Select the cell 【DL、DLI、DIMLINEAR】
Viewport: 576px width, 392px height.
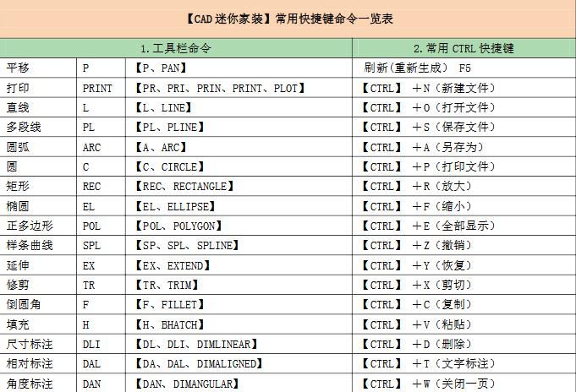click(x=239, y=345)
